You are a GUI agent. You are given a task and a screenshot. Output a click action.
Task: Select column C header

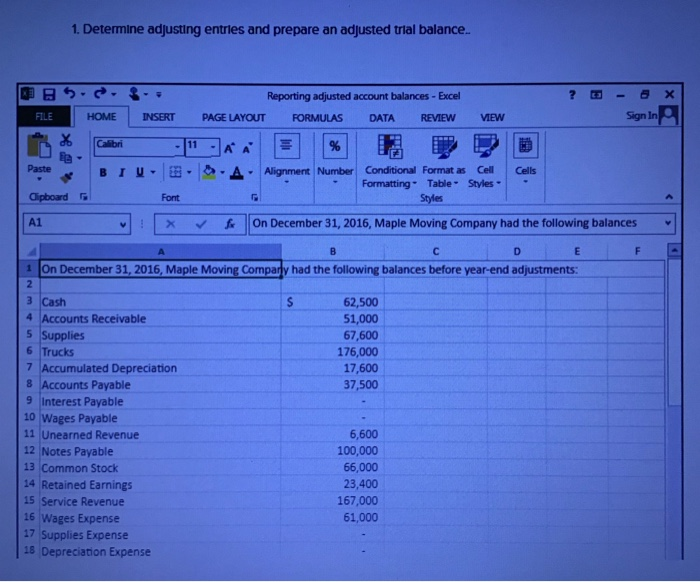click(436, 251)
